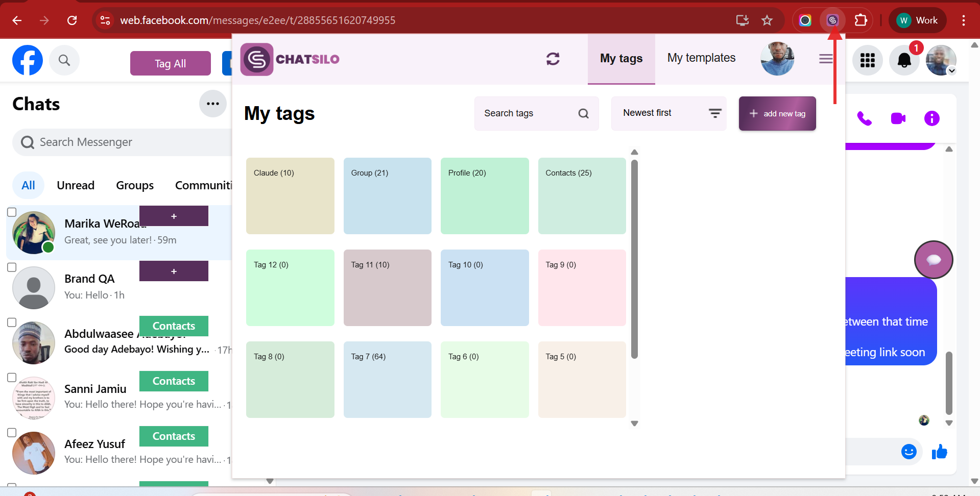Open the Facebook account menu avatar
The width and height of the screenshot is (980, 496).
tap(941, 60)
